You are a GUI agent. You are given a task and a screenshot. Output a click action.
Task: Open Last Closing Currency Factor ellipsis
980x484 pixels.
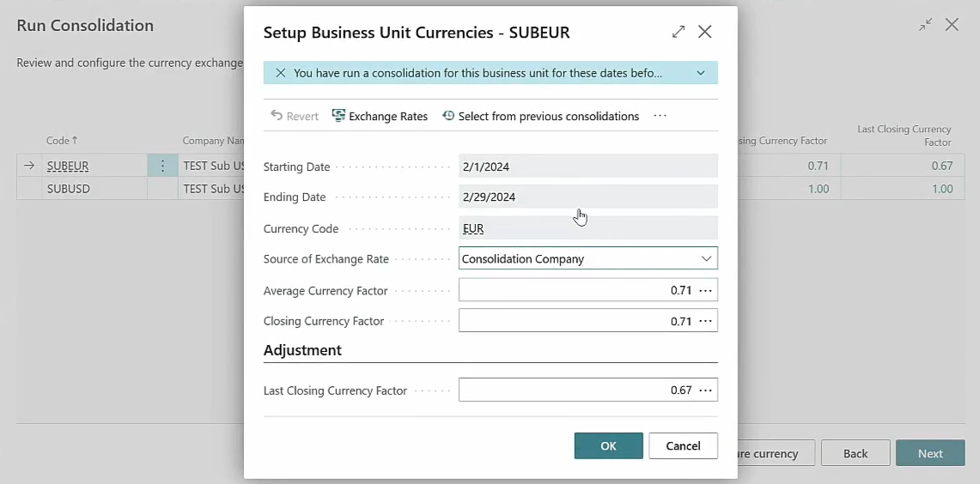pyautogui.click(x=705, y=390)
